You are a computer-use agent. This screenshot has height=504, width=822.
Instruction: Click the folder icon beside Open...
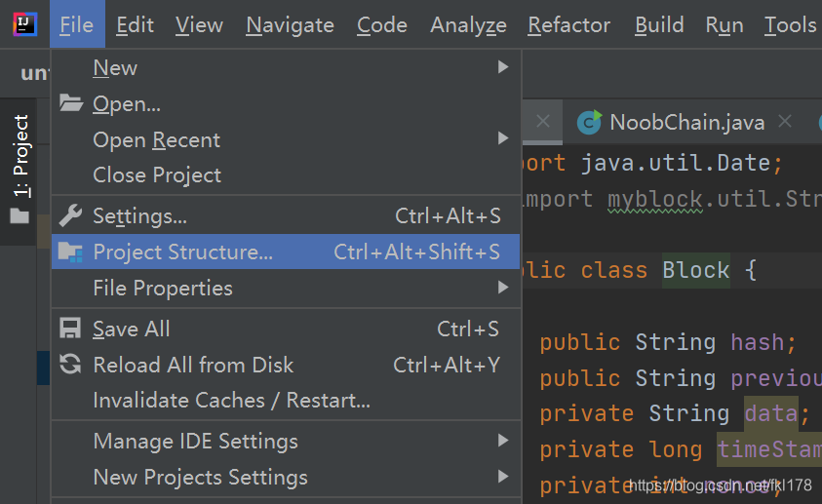pyautogui.click(x=71, y=103)
